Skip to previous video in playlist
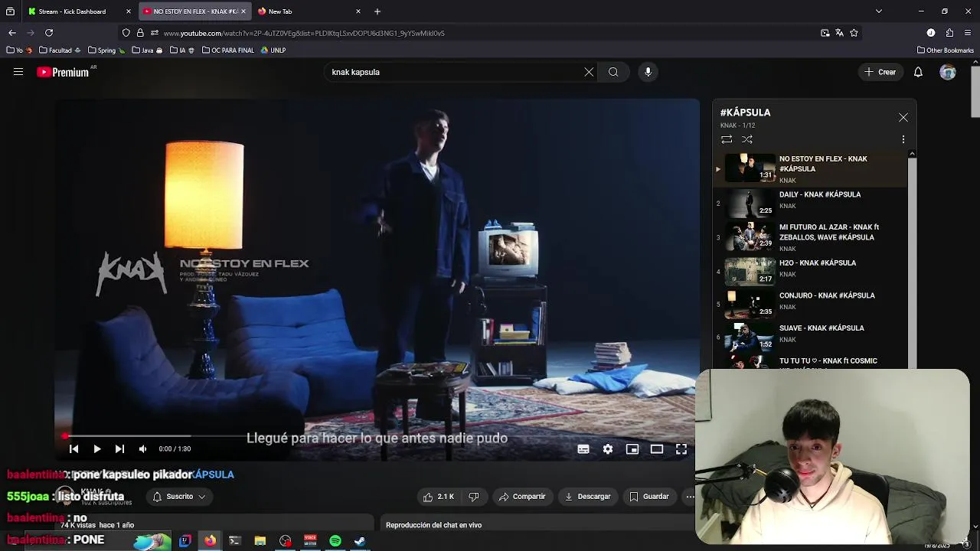This screenshot has width=980, height=551. [73, 449]
